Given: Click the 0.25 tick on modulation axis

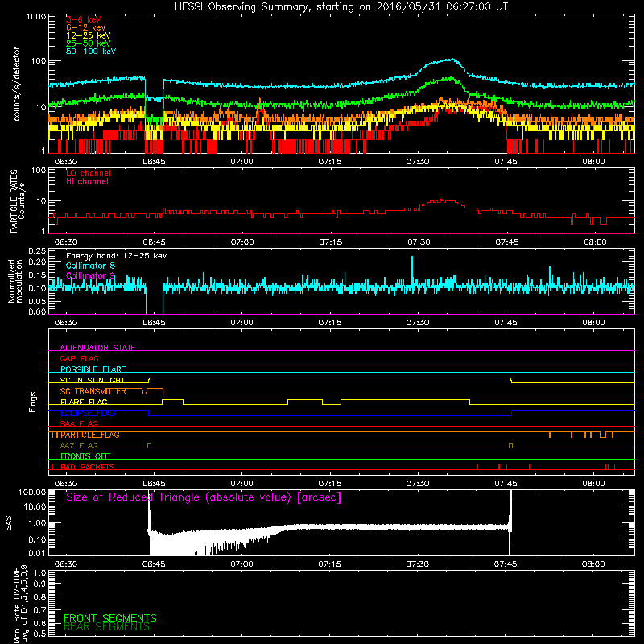Looking at the screenshot, I should 37,251.
